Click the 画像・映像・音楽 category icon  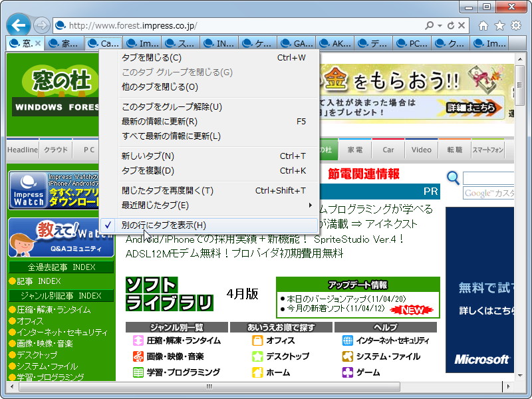(138, 356)
